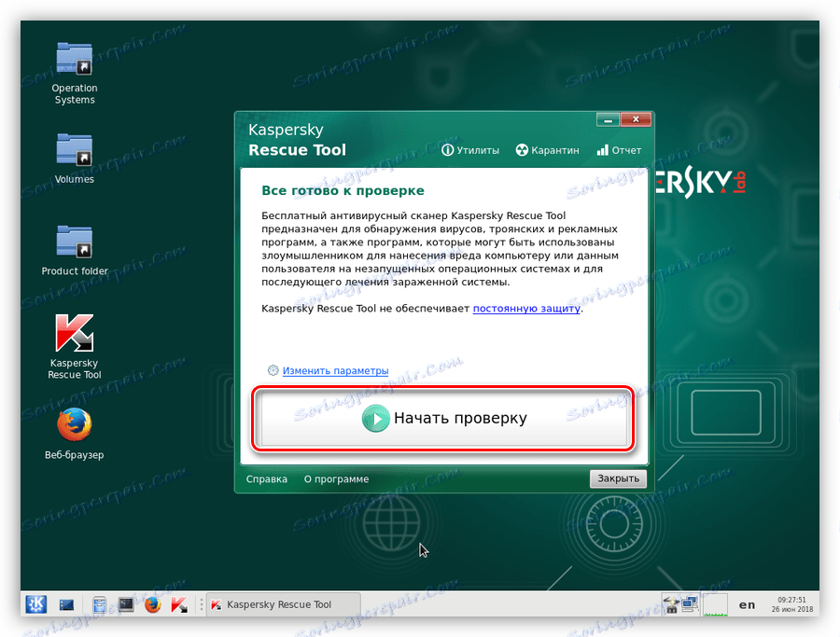Launch Firefox from the taskbar
The width and height of the screenshot is (840, 637).
pos(152,604)
